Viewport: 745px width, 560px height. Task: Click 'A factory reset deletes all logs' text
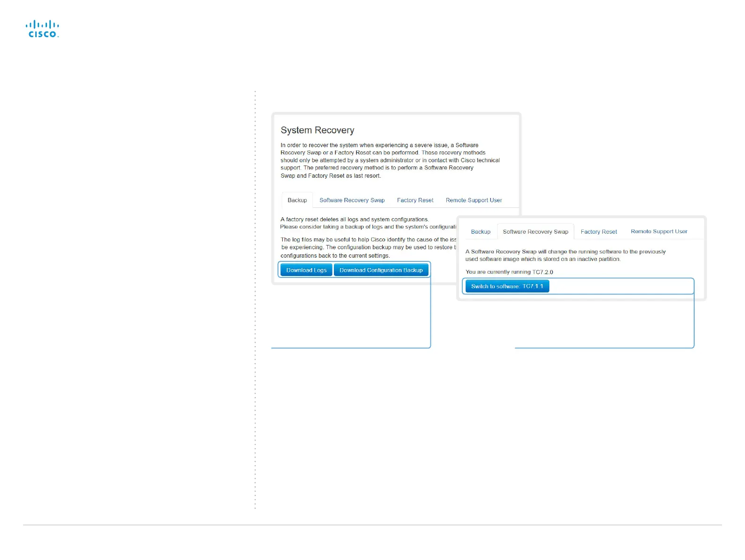pos(355,220)
